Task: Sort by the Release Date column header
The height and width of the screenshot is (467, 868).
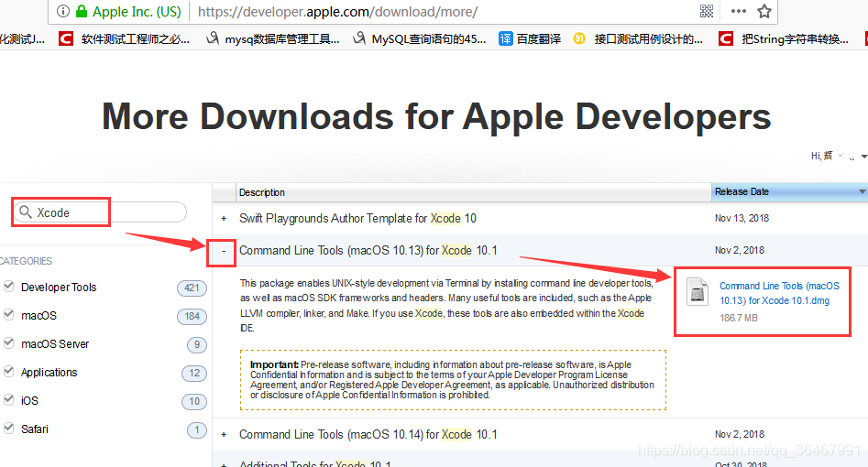Action: [789, 191]
